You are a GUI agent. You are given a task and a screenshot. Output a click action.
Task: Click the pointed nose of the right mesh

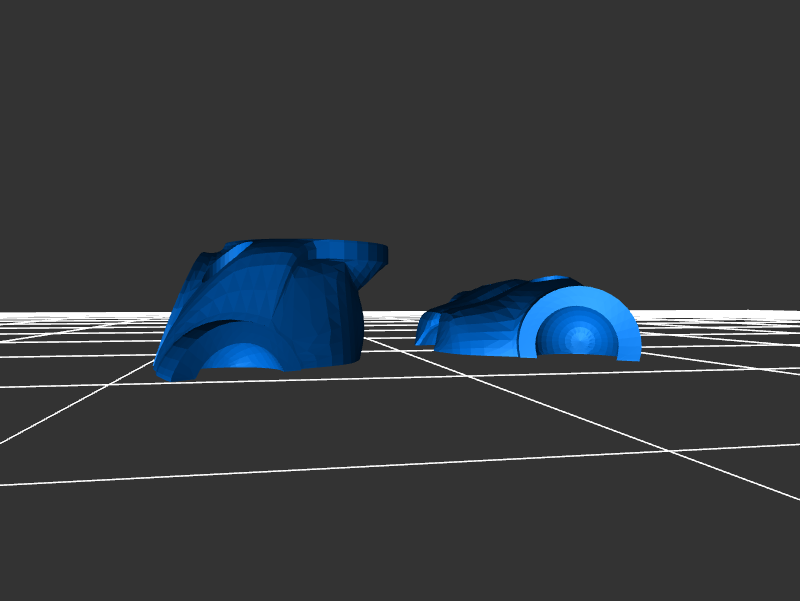click(x=423, y=331)
